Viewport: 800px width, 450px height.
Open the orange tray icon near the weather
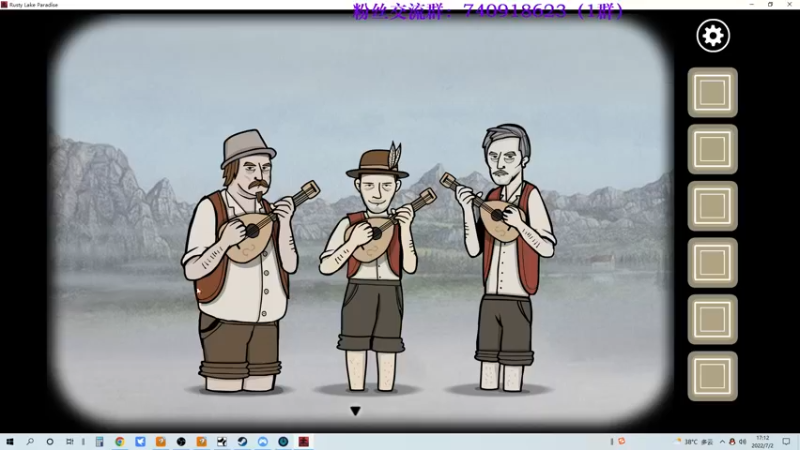[x=621, y=441]
